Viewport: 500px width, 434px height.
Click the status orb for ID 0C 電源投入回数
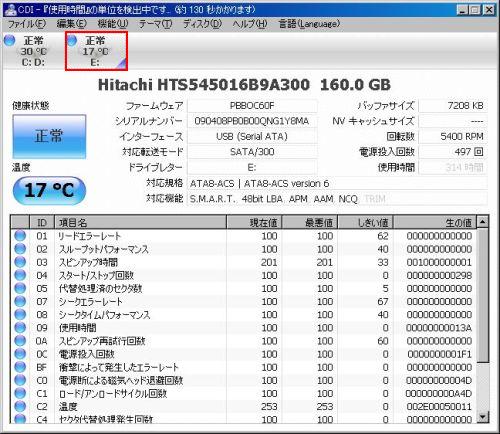pos(20,354)
